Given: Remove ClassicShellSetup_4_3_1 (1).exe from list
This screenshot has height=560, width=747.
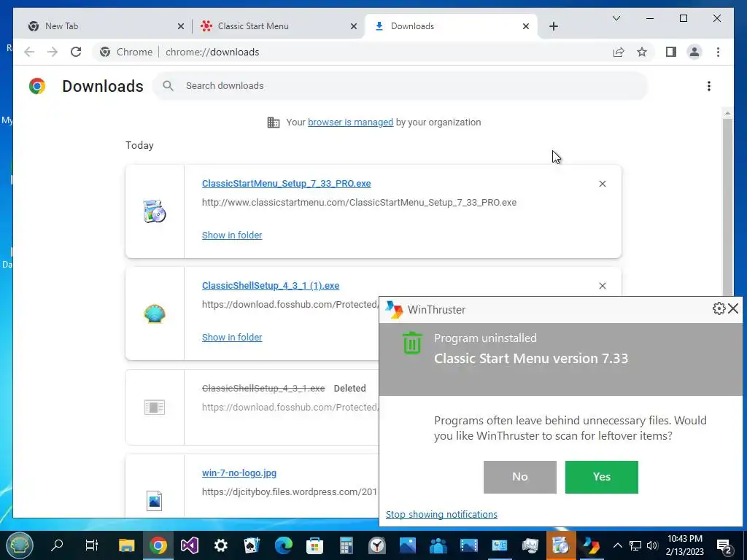Looking at the screenshot, I should (602, 286).
